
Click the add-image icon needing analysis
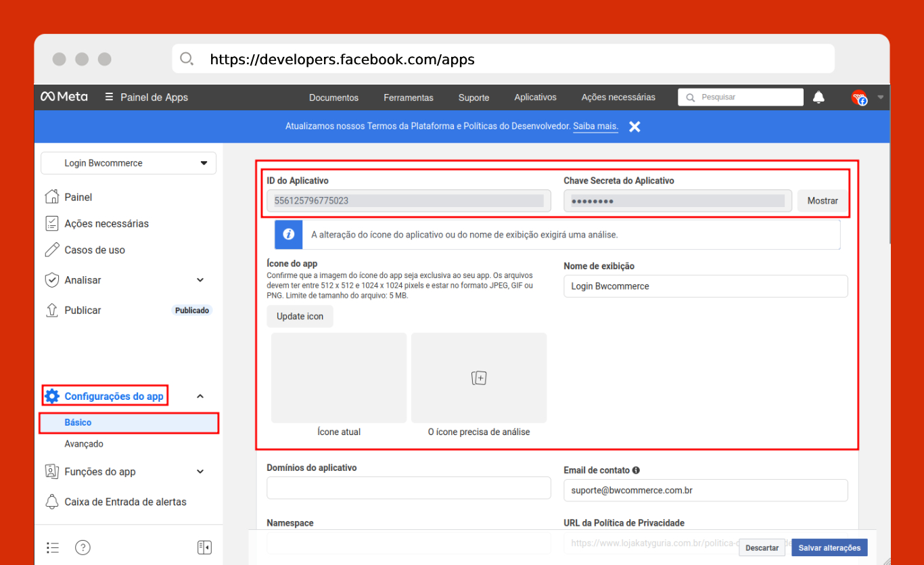pos(479,378)
